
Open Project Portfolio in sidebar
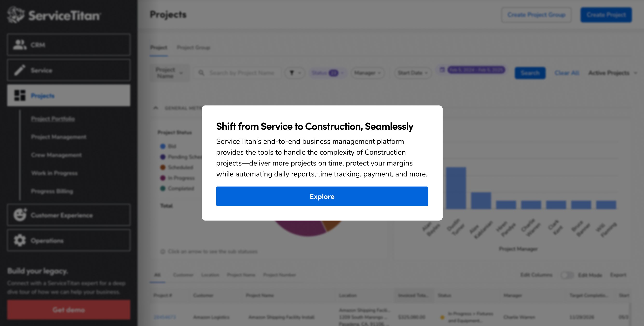53,119
